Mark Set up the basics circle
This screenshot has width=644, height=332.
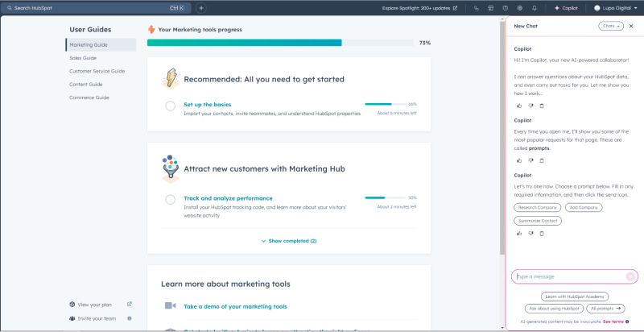pos(170,106)
